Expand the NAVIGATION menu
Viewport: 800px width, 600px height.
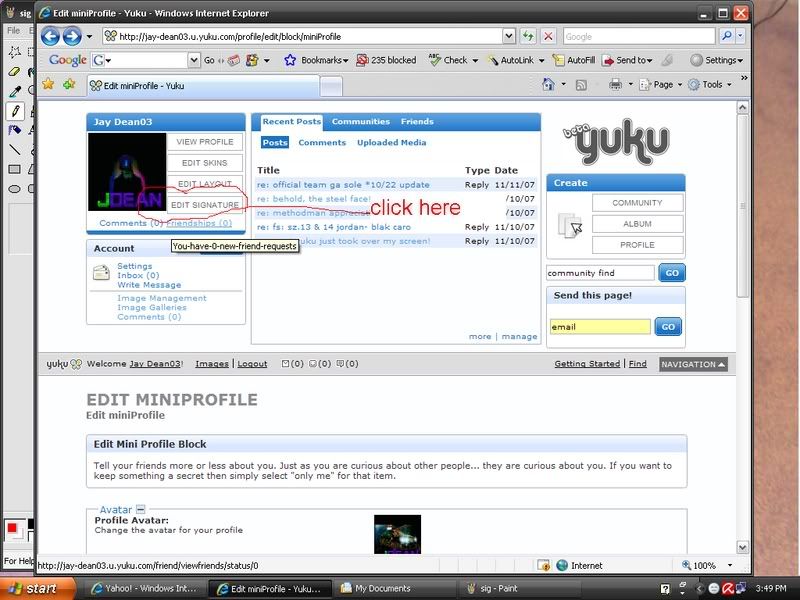tap(693, 364)
